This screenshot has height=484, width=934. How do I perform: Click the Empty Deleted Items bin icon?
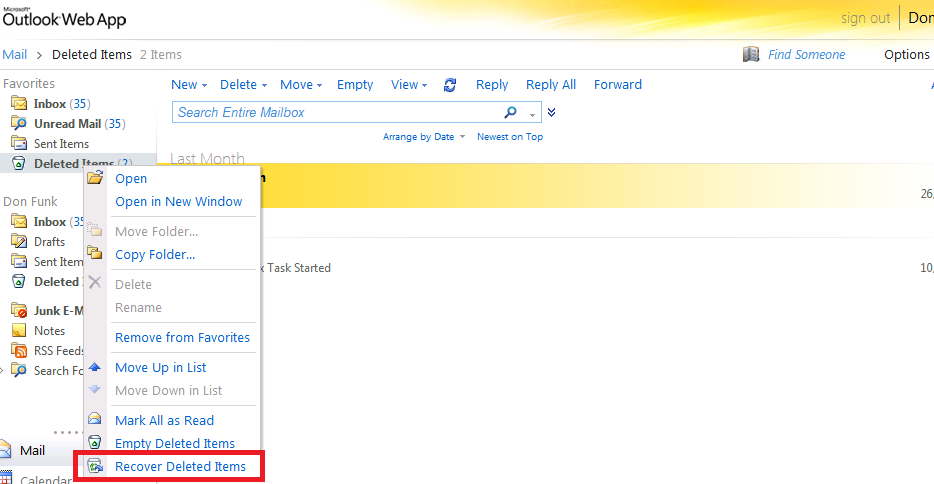click(96, 443)
